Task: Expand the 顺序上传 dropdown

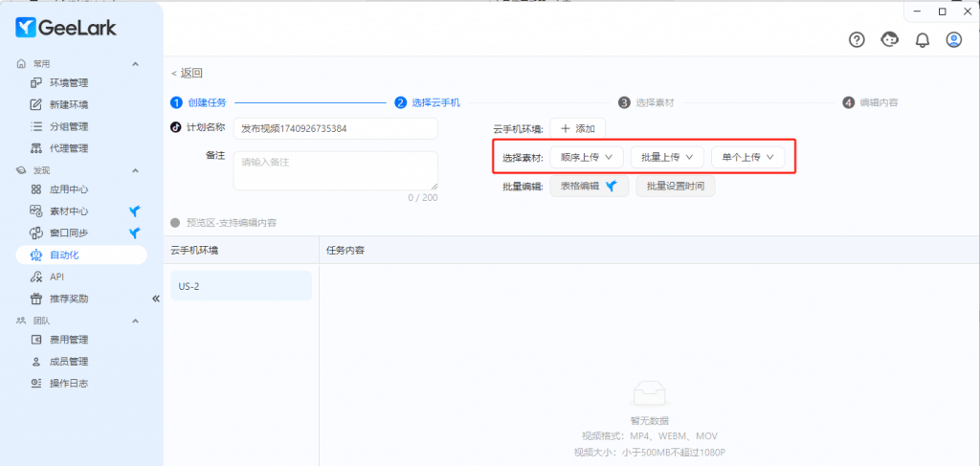Action: tap(587, 157)
